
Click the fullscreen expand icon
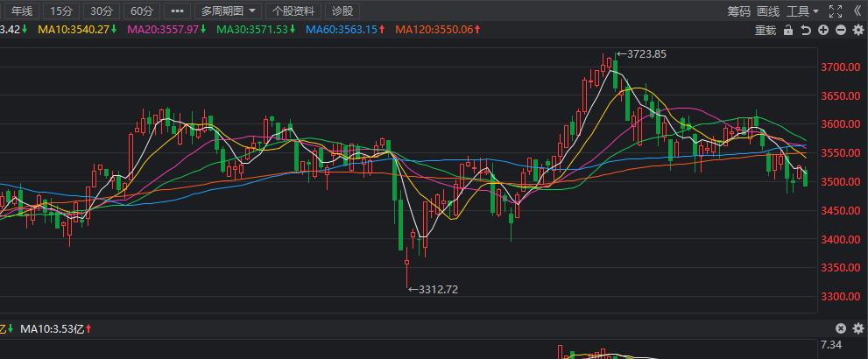[836, 11]
